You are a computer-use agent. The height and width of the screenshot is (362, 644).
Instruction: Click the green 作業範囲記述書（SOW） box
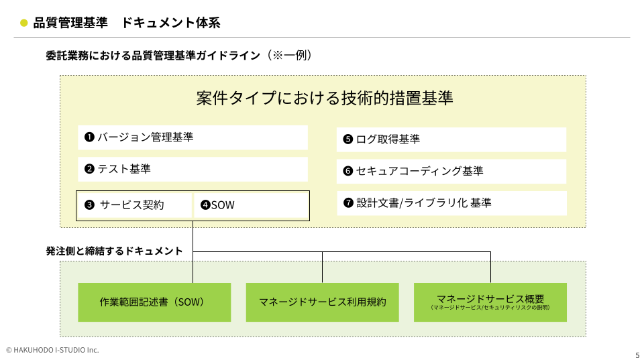tap(154, 302)
